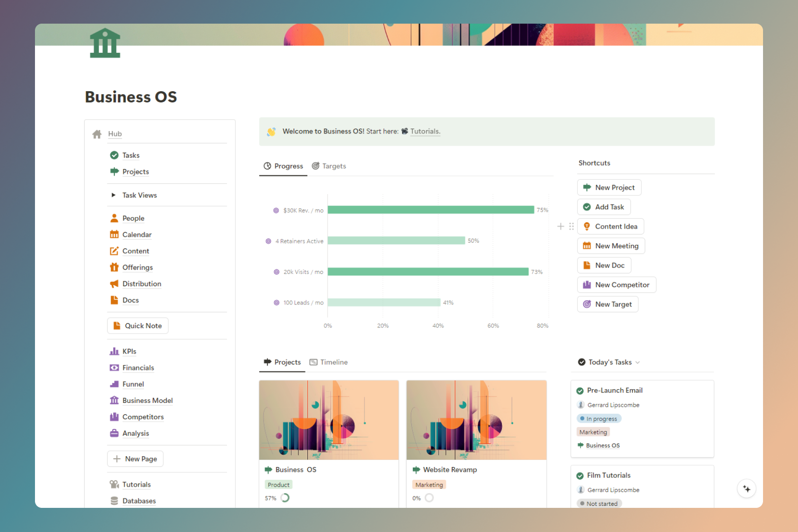Open the Today's Tasks dropdown chevron
The height and width of the screenshot is (532, 798).
tap(639, 362)
